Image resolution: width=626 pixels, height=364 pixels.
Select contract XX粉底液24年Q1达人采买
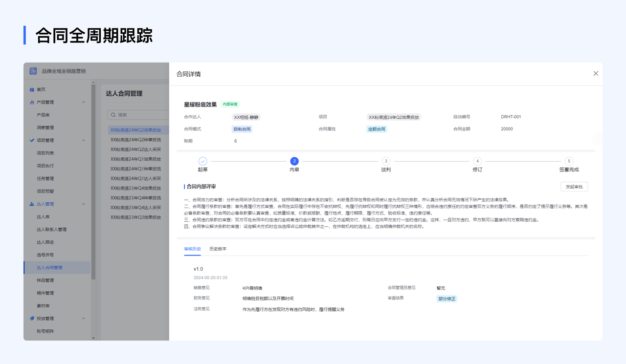(x=135, y=178)
